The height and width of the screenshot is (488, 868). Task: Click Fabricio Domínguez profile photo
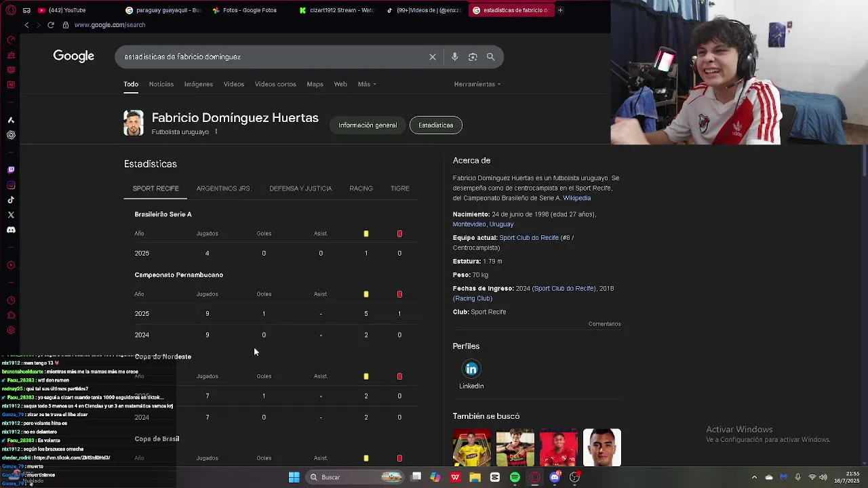click(x=134, y=123)
